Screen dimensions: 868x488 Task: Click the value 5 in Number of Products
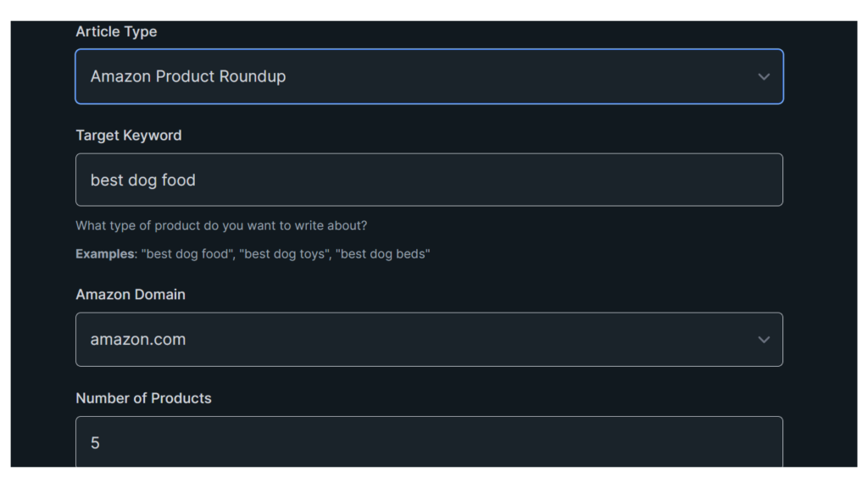95,443
